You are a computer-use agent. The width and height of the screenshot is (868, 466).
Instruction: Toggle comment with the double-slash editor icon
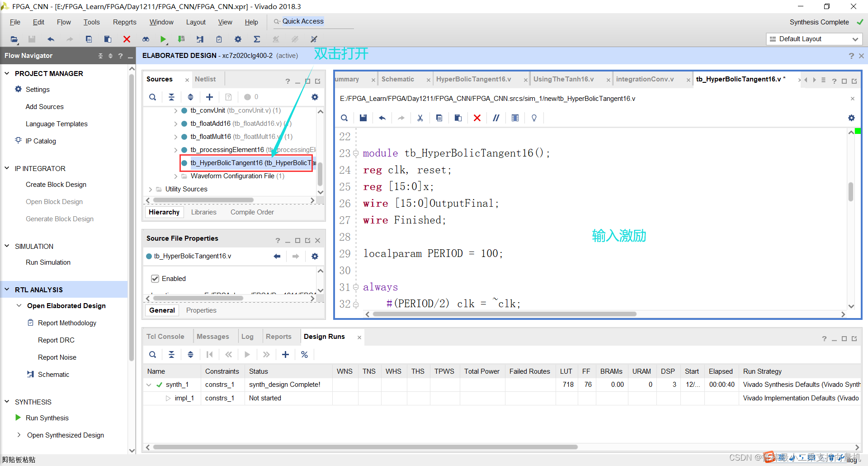(x=496, y=118)
